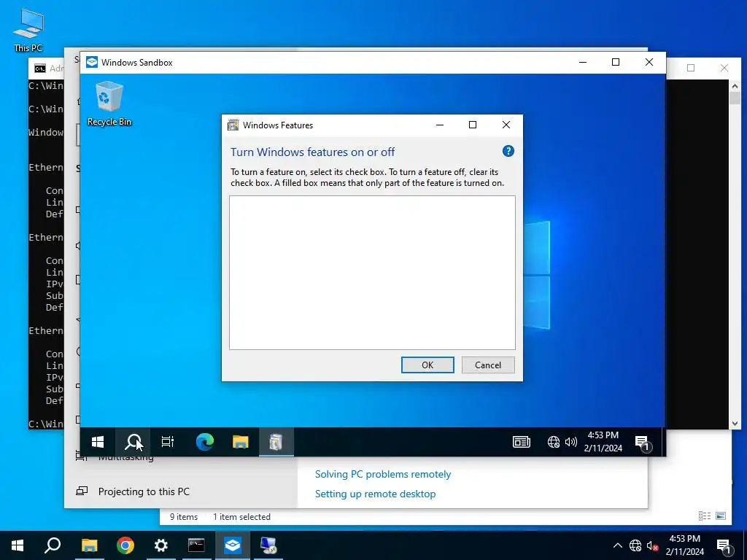Maximize the Windows Features dialog
This screenshot has width=747, height=560.
473,125
